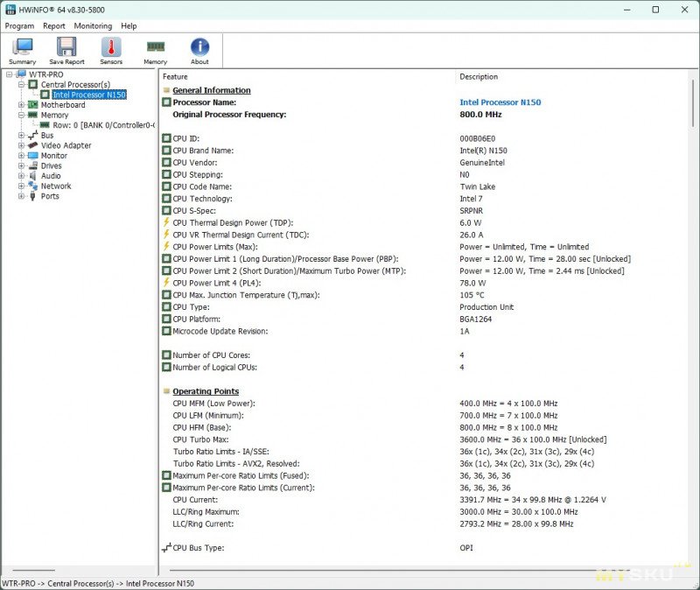
Task: Click the BGA1264 platform value
Action: (475, 319)
